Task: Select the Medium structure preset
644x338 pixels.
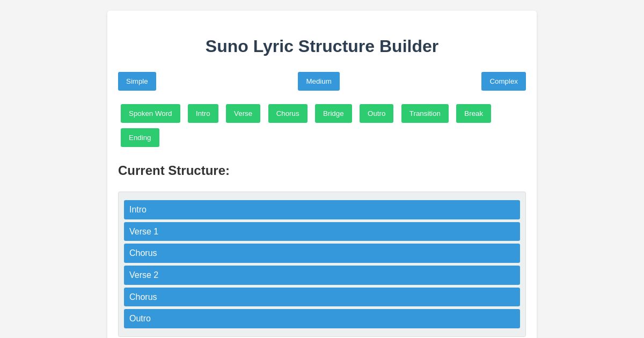Action: click(x=319, y=81)
